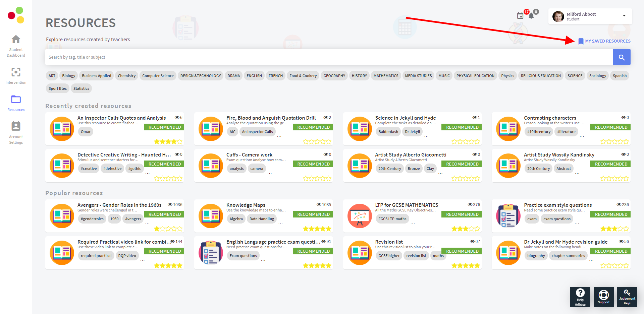Open the Support lifebuoy button

(603, 297)
